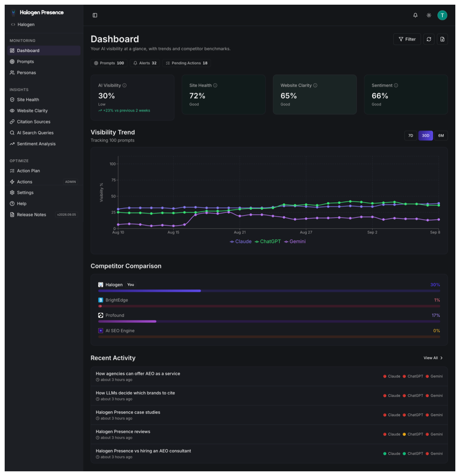Viewport: 460px width, 476px height.
Task: Switch theme with the sun icon
Action: tap(429, 15)
